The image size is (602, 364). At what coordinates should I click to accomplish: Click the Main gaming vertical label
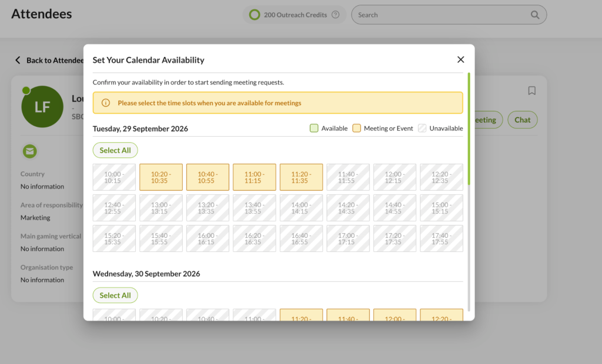click(x=51, y=236)
